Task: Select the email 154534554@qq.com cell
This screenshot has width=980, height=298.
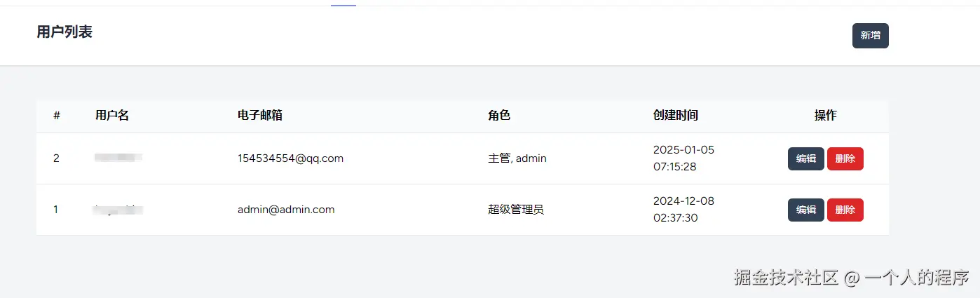Action: (290, 158)
